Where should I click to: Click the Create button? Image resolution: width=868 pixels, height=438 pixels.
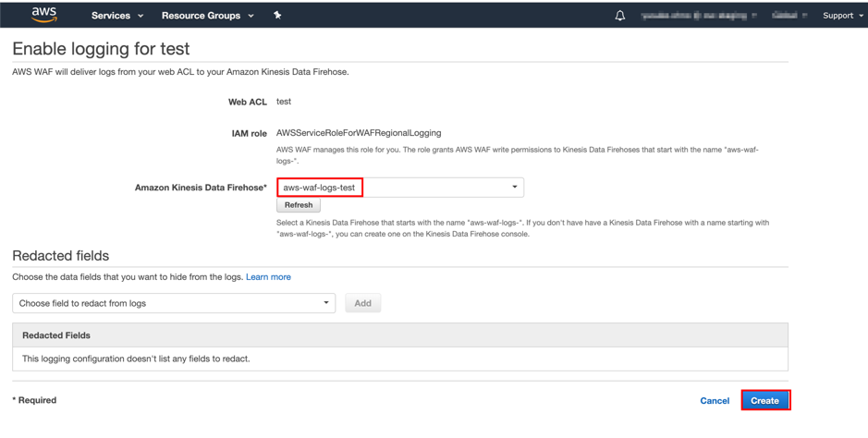(764, 401)
